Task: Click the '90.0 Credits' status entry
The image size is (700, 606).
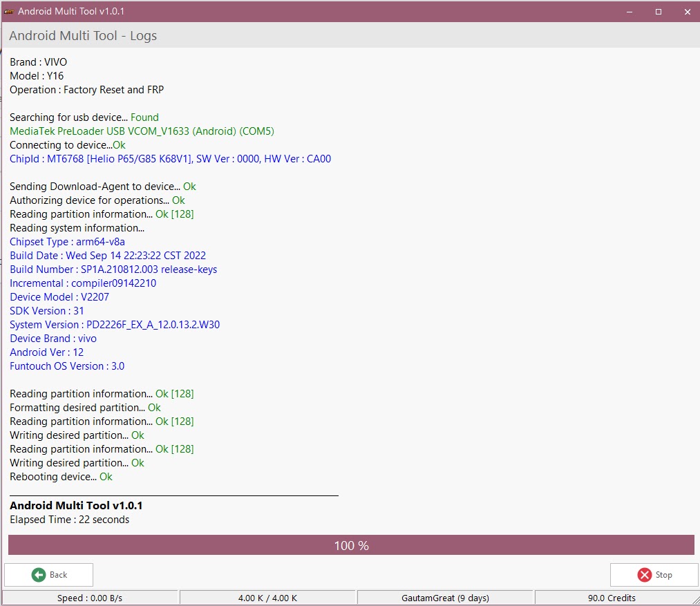Action: 612,598
